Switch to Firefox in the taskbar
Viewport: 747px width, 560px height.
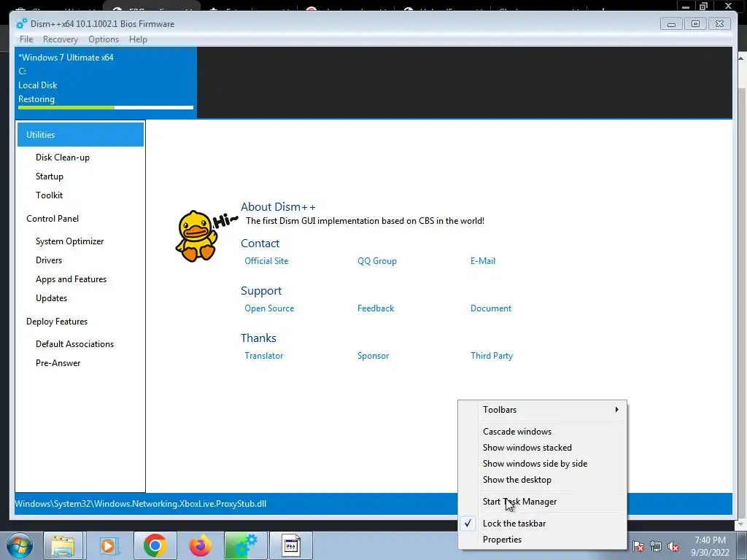200,545
